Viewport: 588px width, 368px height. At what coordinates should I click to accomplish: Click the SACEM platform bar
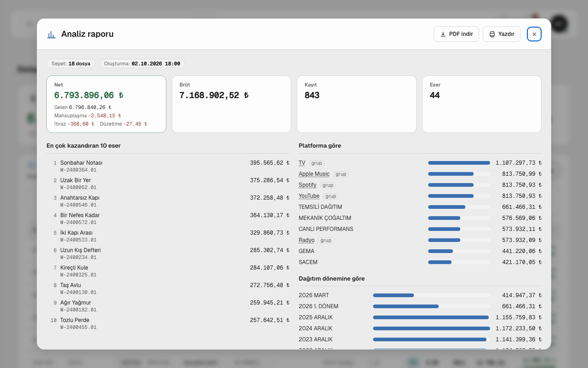point(459,262)
